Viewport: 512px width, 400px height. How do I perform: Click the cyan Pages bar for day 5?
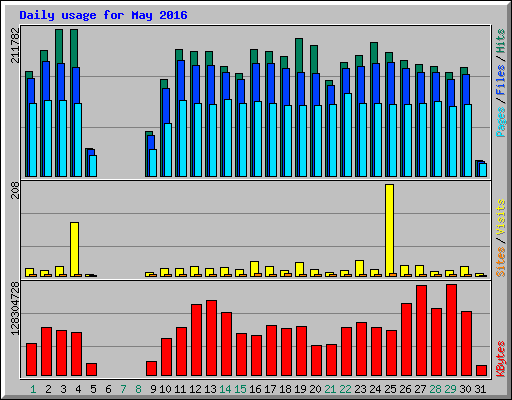coord(93,166)
